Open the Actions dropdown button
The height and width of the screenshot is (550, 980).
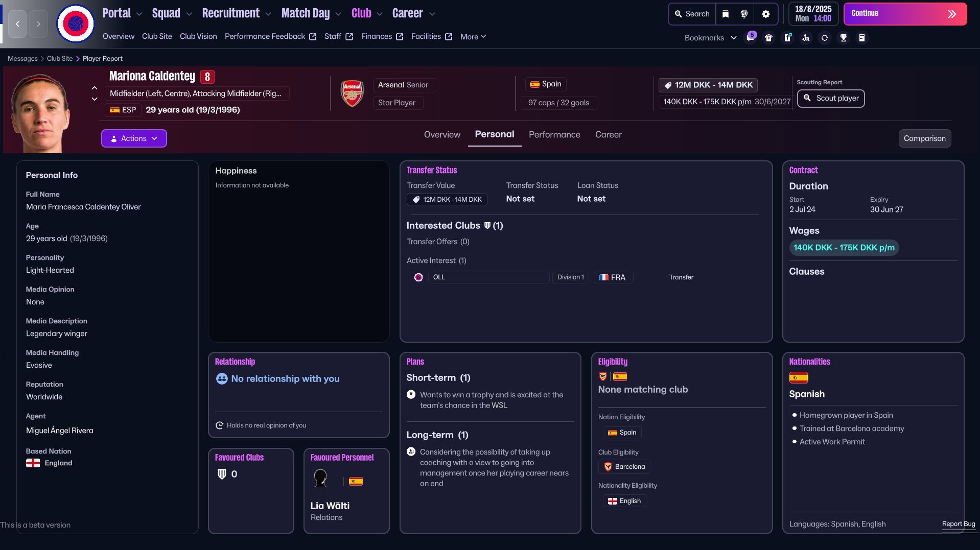[134, 138]
